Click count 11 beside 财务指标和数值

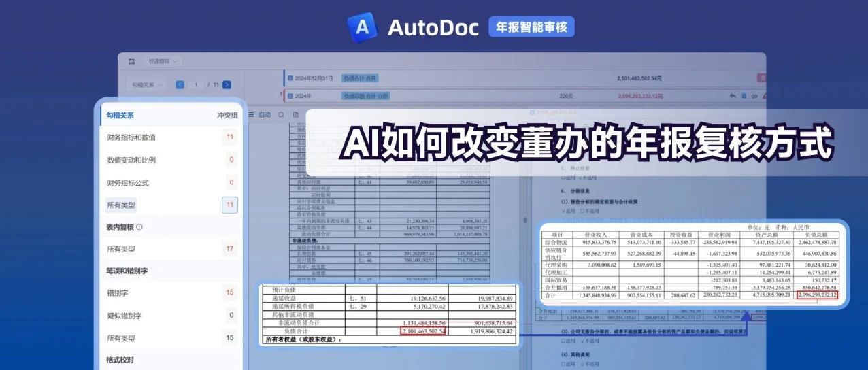point(230,137)
